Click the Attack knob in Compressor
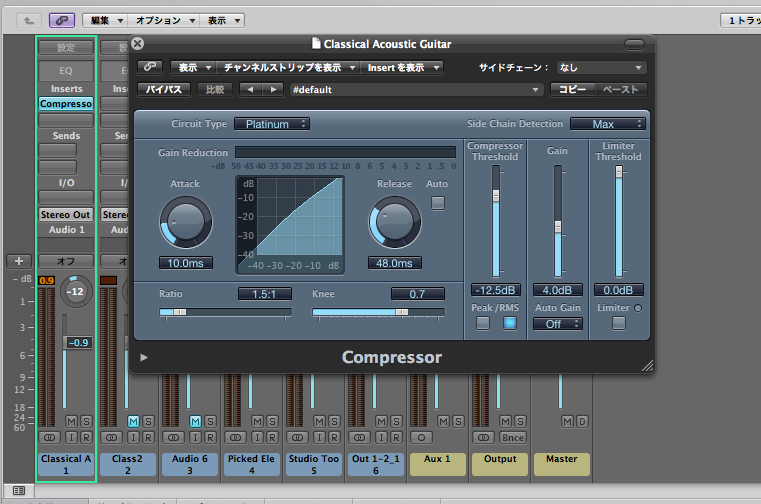 click(185, 222)
